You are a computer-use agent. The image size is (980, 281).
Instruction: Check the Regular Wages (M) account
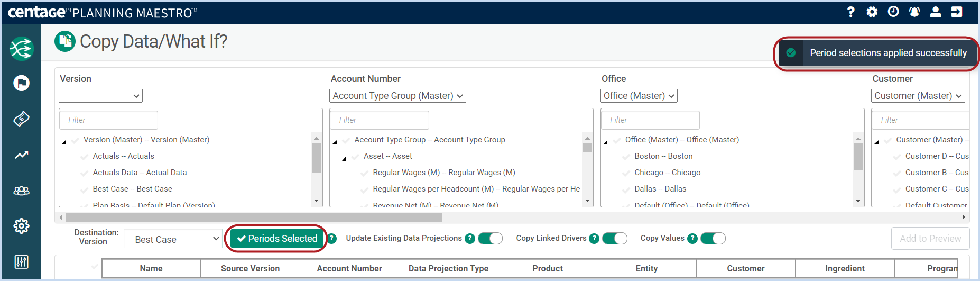click(x=364, y=173)
